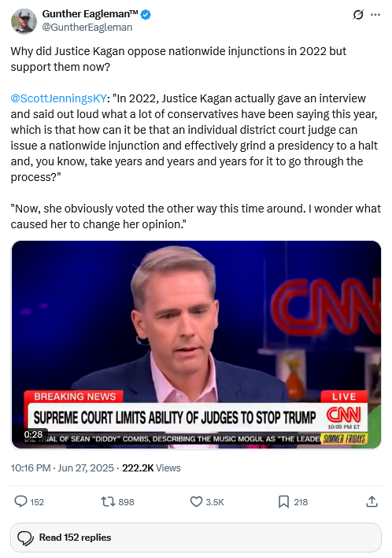The height and width of the screenshot is (558, 392).
Task: View the 222.2K Views analytics
Action: coord(151,468)
